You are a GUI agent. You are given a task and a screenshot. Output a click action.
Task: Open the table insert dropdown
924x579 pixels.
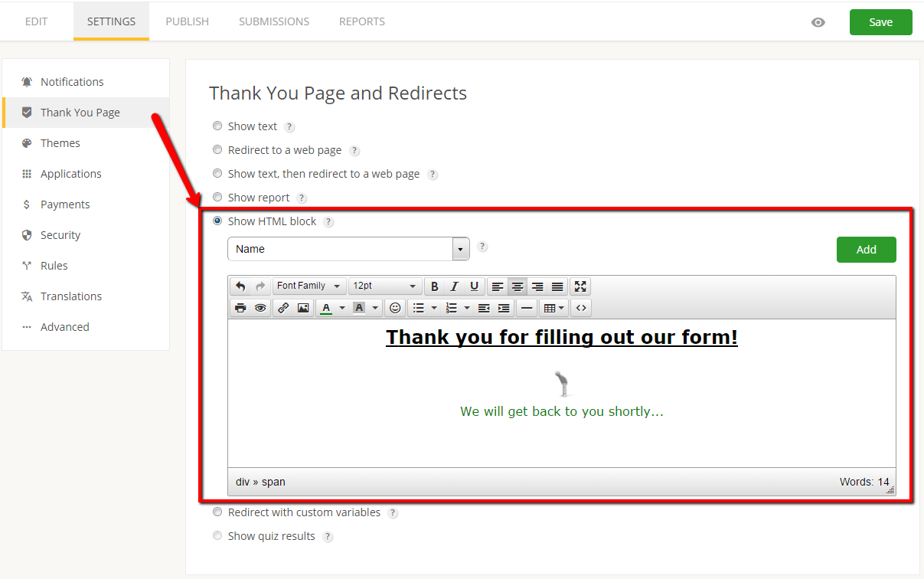coord(553,308)
